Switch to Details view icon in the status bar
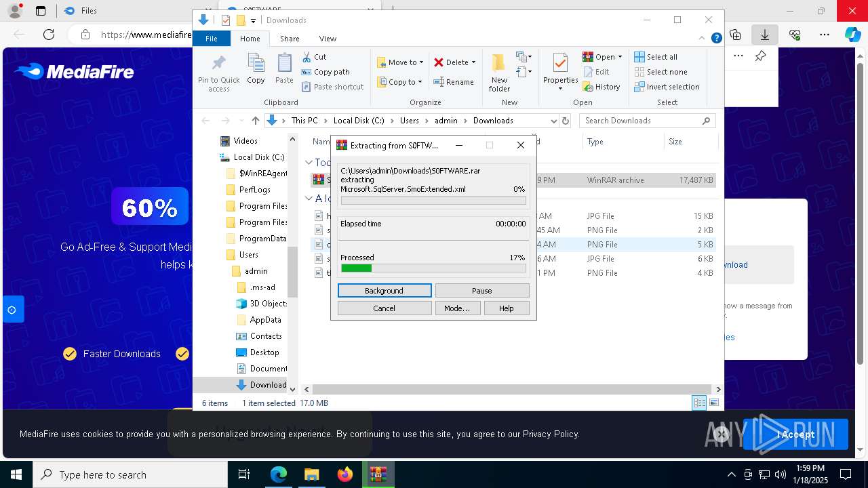This screenshot has width=868, height=488. (699, 403)
